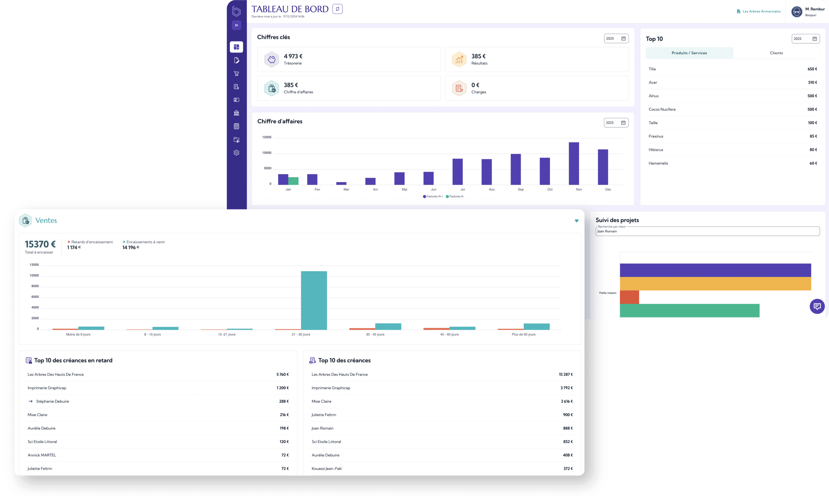
Task: Open the document edit sidebar icon
Action: 236,60
